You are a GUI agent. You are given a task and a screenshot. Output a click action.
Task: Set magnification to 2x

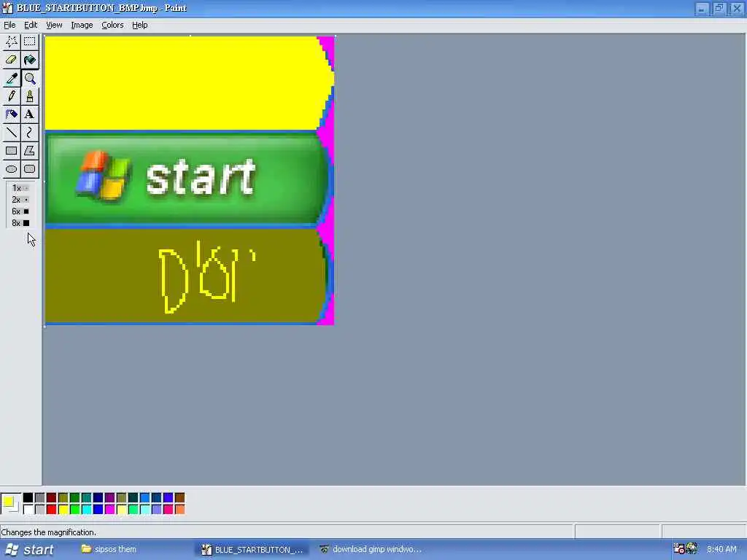click(20, 200)
